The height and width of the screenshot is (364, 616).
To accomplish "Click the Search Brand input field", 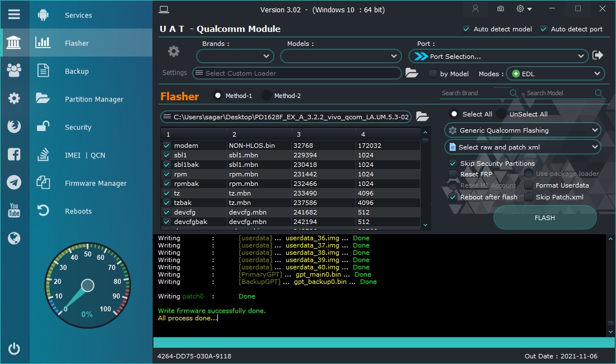I will (x=474, y=93).
